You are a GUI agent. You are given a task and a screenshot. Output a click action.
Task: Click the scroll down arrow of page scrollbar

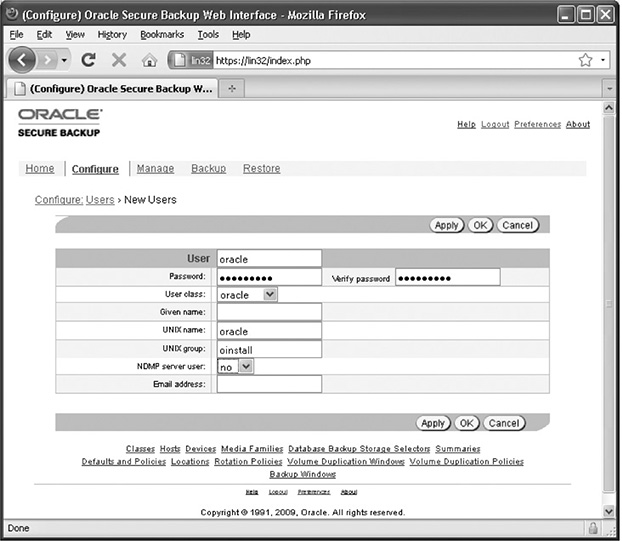pyautogui.click(x=609, y=511)
